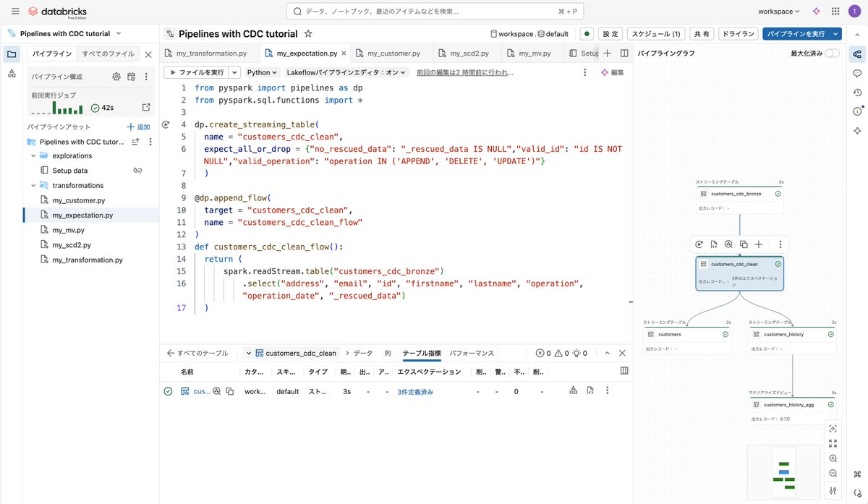Zoom in on the pipeline graph
The height and width of the screenshot is (504, 868).
pyautogui.click(x=833, y=458)
